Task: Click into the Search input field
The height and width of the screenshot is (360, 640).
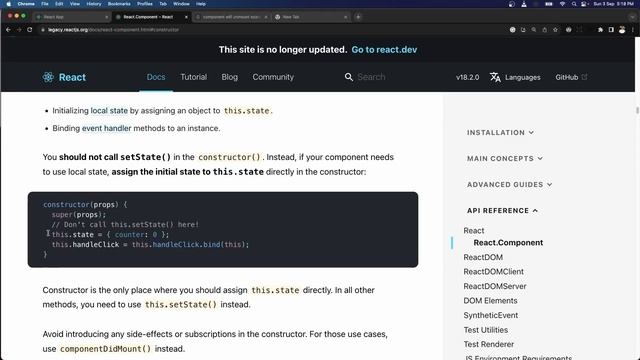Action: pos(392,77)
